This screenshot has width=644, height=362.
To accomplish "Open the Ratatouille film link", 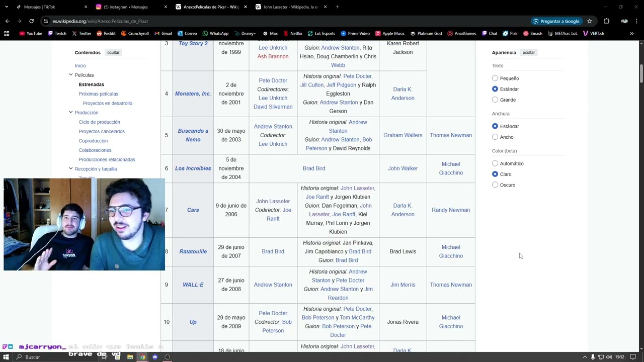I will coord(193,251).
